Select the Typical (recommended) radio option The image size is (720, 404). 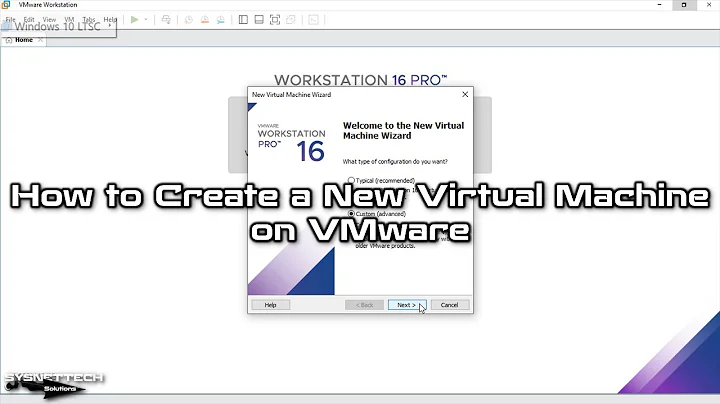click(x=351, y=180)
